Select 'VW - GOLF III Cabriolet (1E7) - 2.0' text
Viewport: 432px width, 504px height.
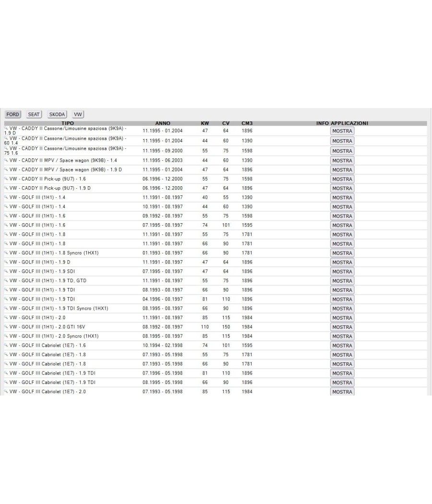(x=48, y=392)
